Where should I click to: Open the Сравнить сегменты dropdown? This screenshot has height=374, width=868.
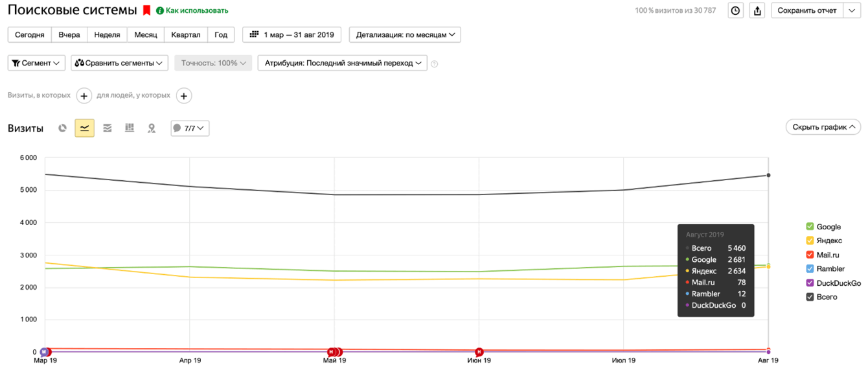coord(119,63)
